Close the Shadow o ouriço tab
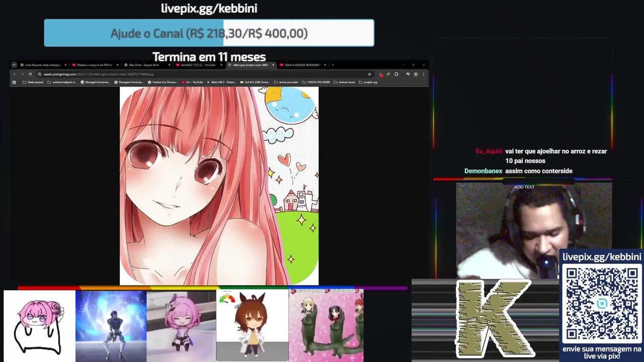 point(117,65)
